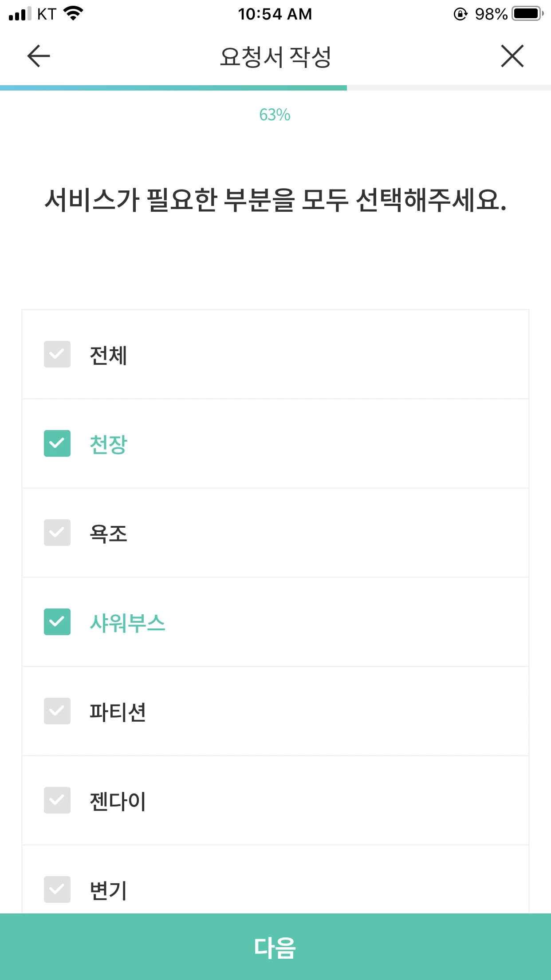
Task: Close the 요청서 작성 form
Action: 512,56
